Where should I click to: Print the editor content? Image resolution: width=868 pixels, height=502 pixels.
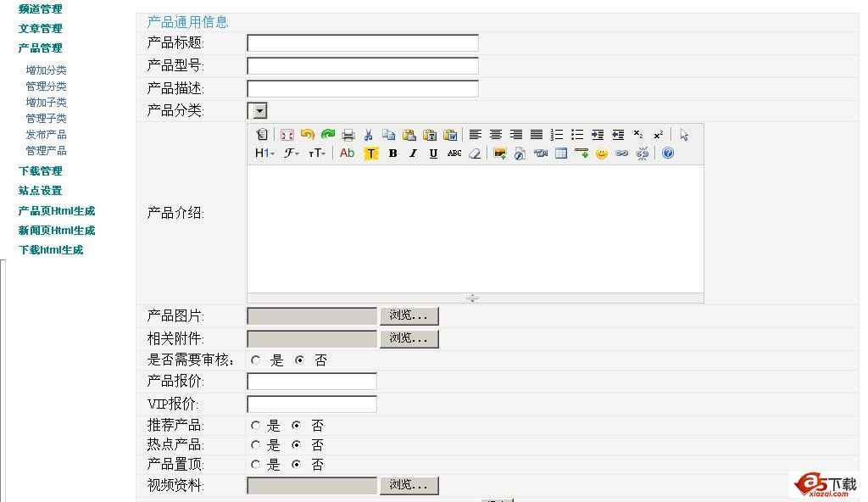tap(348, 135)
